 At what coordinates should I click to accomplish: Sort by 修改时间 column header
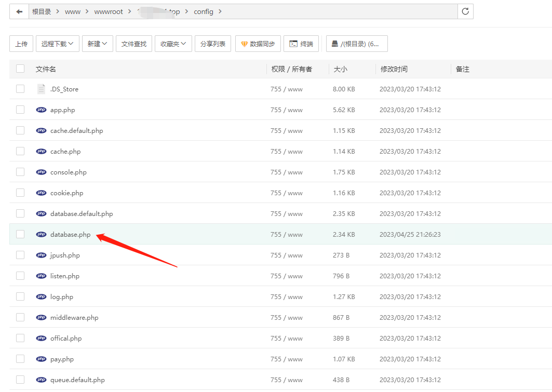[394, 69]
